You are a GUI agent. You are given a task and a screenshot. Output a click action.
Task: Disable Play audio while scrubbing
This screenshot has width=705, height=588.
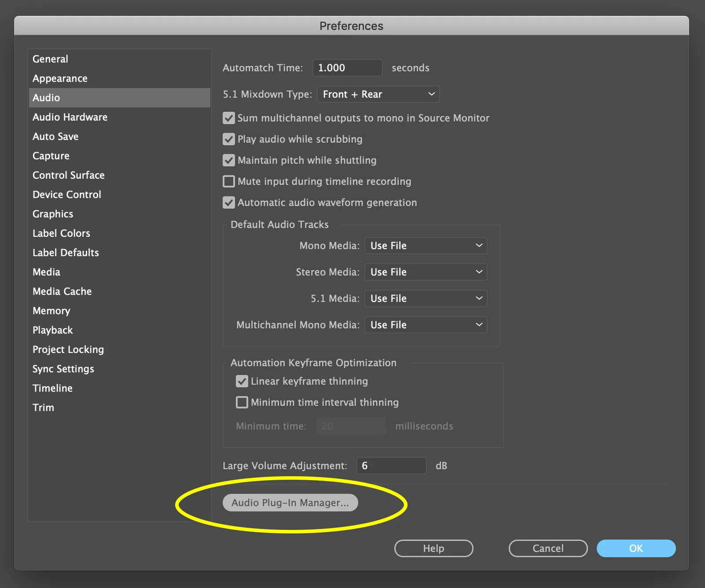229,139
